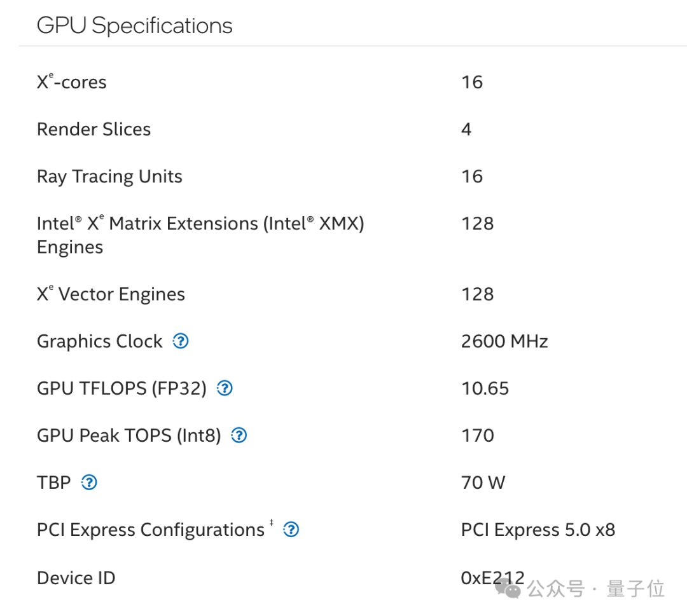The image size is (687, 616).
Task: Select the Intel Xe Matrix Extensions label
Action: click(x=200, y=224)
